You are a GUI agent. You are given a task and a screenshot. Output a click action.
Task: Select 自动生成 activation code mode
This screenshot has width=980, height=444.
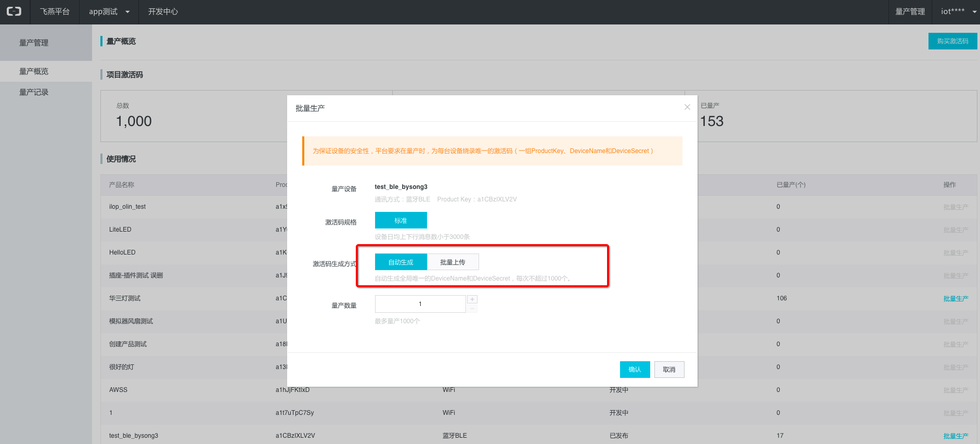coord(401,262)
